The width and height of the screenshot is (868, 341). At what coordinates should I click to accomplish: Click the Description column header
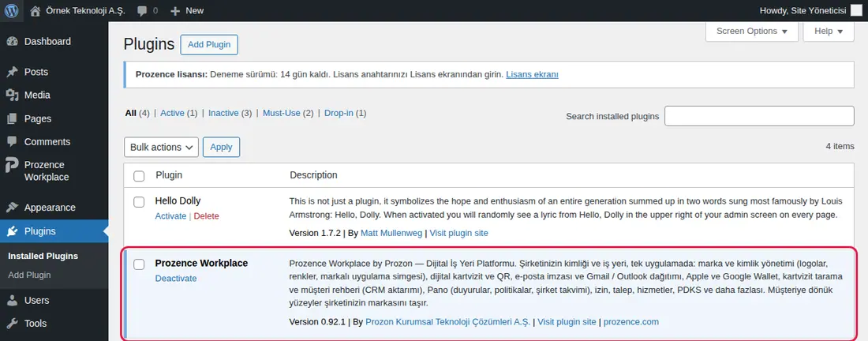[x=313, y=175]
